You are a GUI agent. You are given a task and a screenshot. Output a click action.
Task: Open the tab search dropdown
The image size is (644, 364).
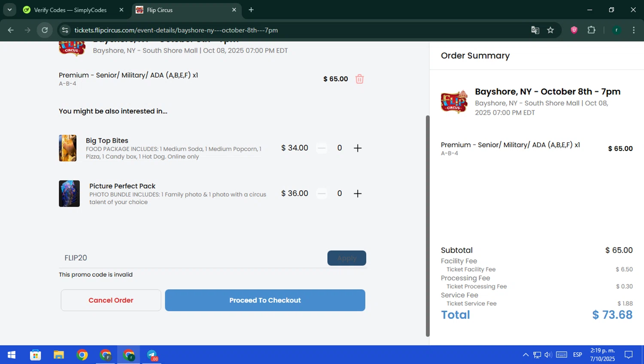click(x=9, y=9)
